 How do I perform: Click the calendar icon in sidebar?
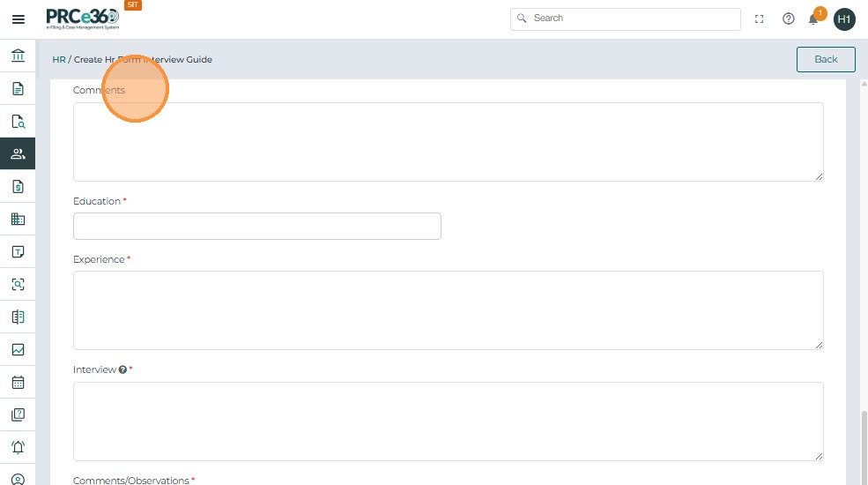click(x=18, y=383)
